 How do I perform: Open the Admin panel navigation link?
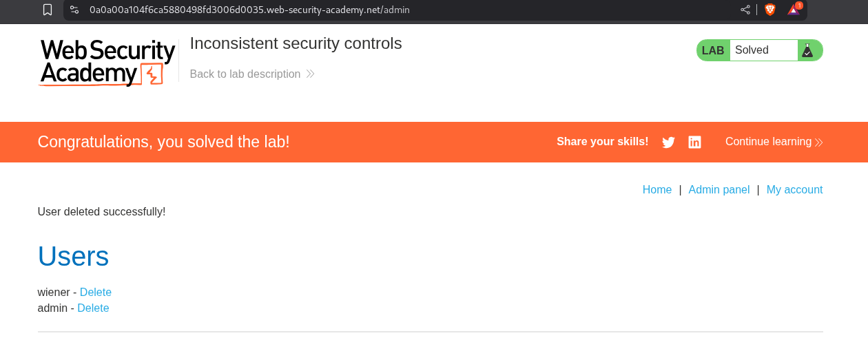pyautogui.click(x=719, y=190)
